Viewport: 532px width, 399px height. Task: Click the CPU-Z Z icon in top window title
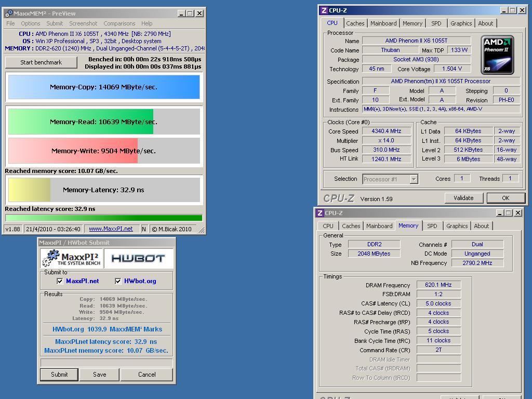pos(324,10)
